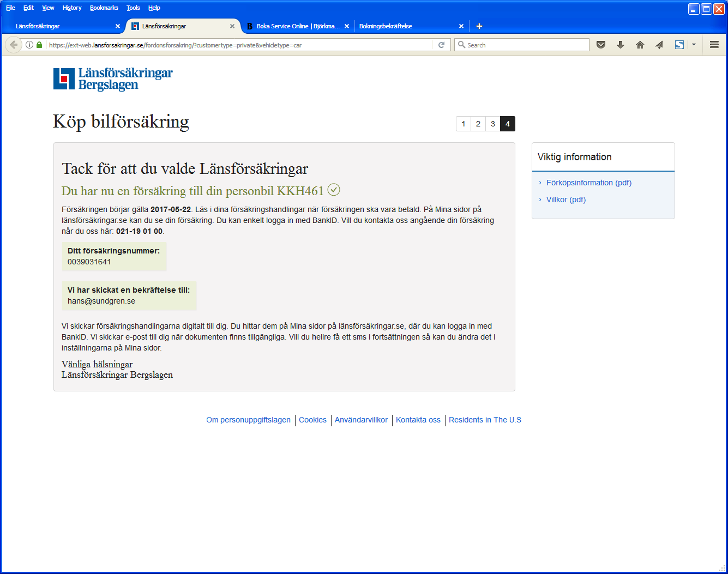
Task: Open Residents in The U.S link
Action: (485, 420)
